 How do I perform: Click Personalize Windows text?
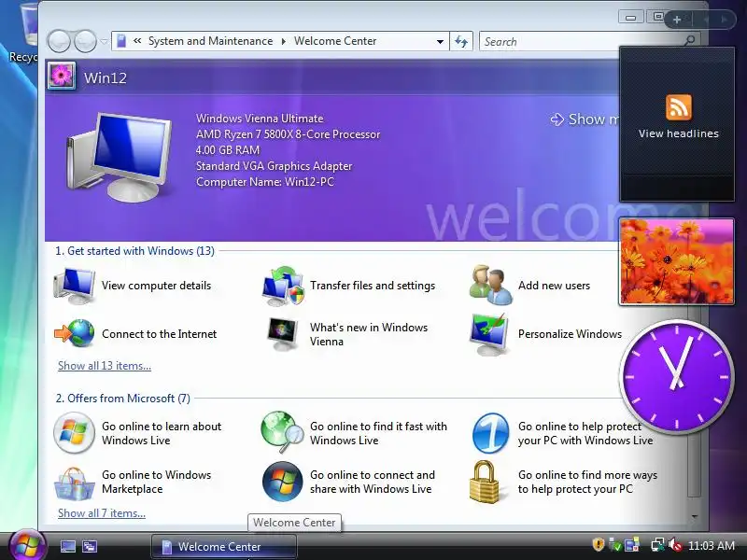(x=570, y=334)
